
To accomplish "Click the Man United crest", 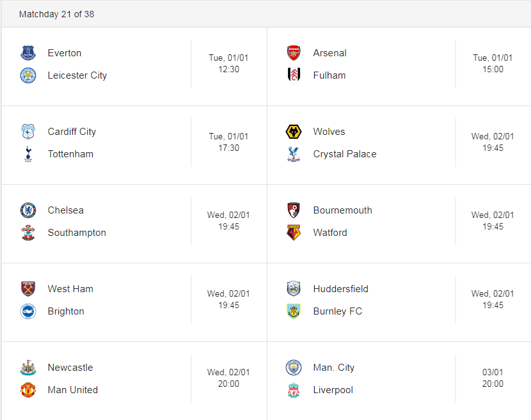I will [28, 390].
